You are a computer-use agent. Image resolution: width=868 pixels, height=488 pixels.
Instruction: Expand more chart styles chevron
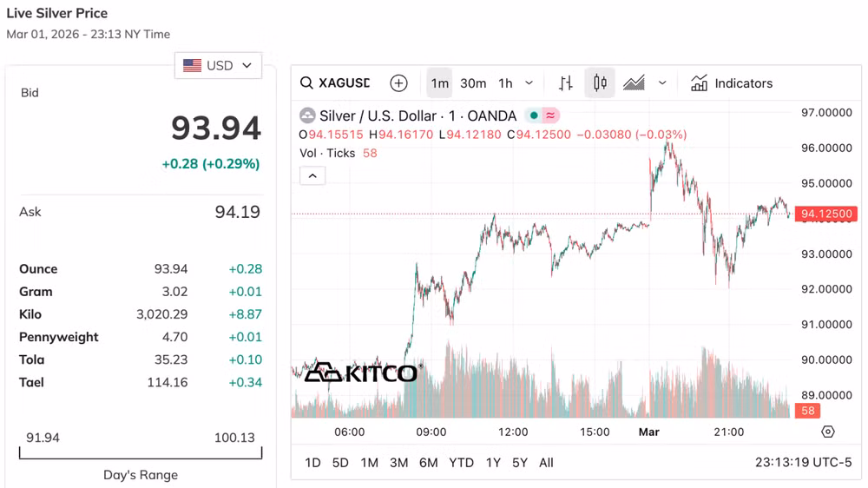coord(662,83)
